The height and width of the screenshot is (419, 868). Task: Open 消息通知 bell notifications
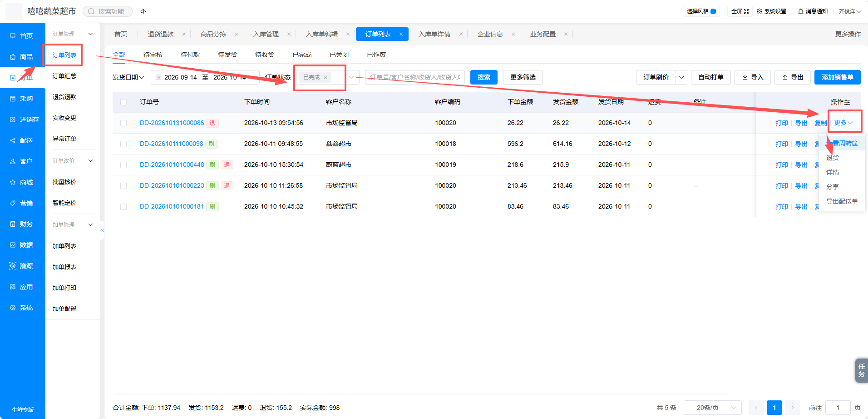[x=800, y=11]
